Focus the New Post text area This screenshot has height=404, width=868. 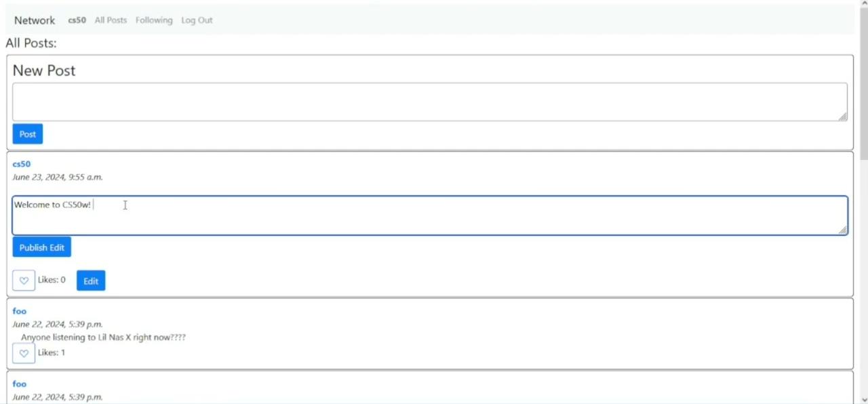tap(430, 102)
